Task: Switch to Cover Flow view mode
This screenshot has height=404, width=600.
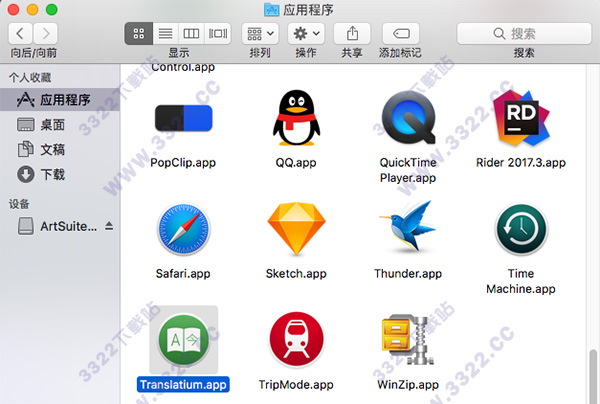Action: (218, 34)
